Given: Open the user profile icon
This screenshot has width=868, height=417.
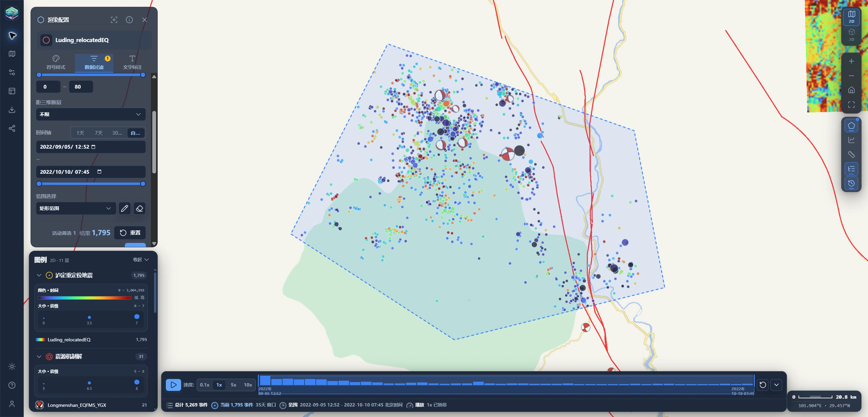Looking at the screenshot, I should pos(12,404).
